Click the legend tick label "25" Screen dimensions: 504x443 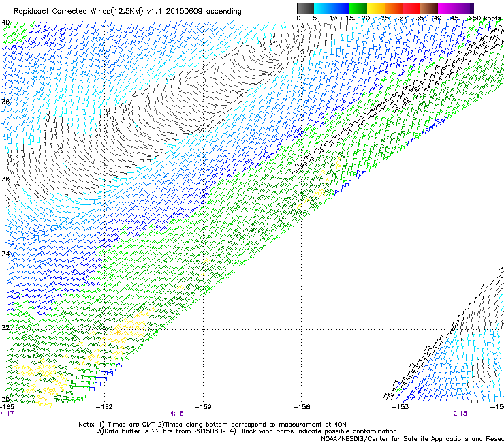click(385, 18)
